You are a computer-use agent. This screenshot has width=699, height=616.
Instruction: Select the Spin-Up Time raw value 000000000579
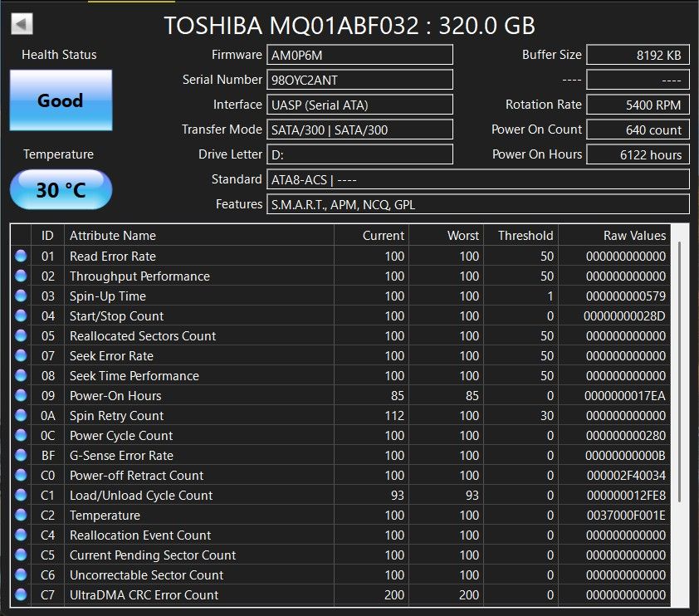tap(625, 296)
